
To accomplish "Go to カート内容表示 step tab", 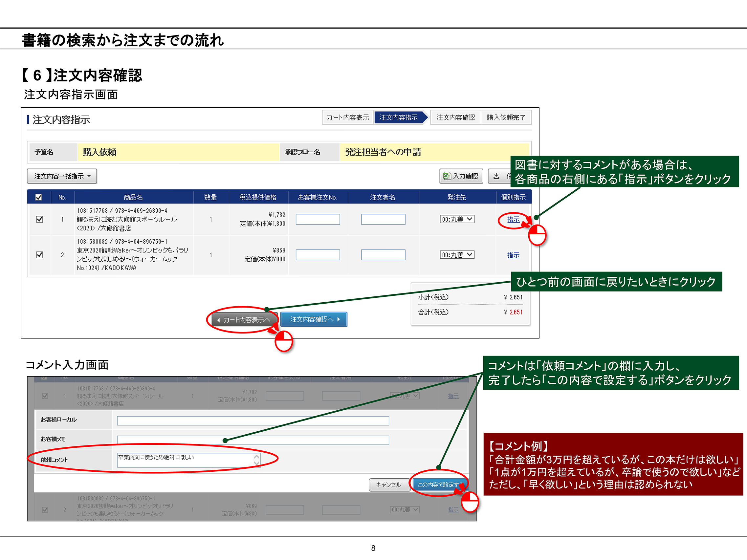I will (347, 117).
